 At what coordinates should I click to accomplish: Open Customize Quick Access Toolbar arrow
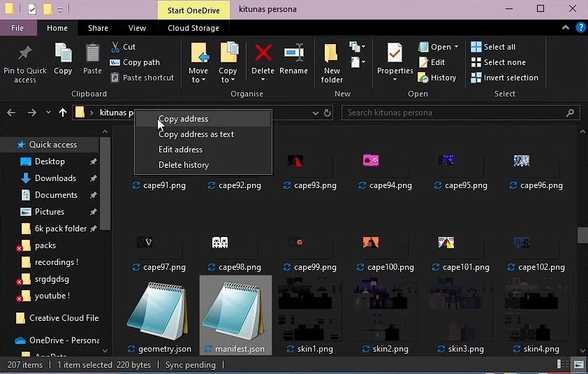point(60,9)
